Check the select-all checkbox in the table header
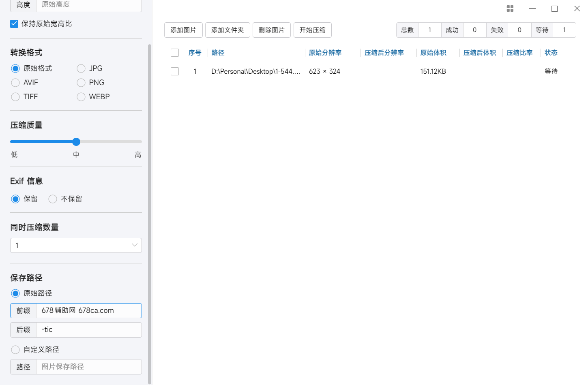The image size is (588, 385). [174, 53]
